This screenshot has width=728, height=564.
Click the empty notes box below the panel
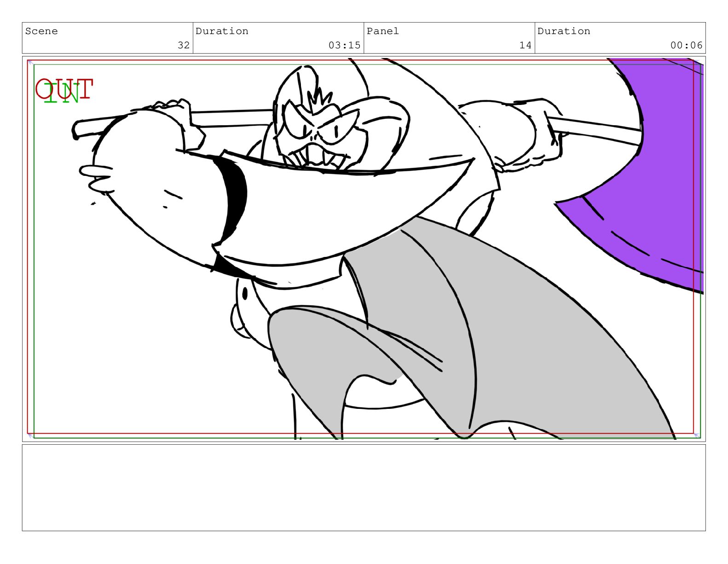click(x=364, y=488)
